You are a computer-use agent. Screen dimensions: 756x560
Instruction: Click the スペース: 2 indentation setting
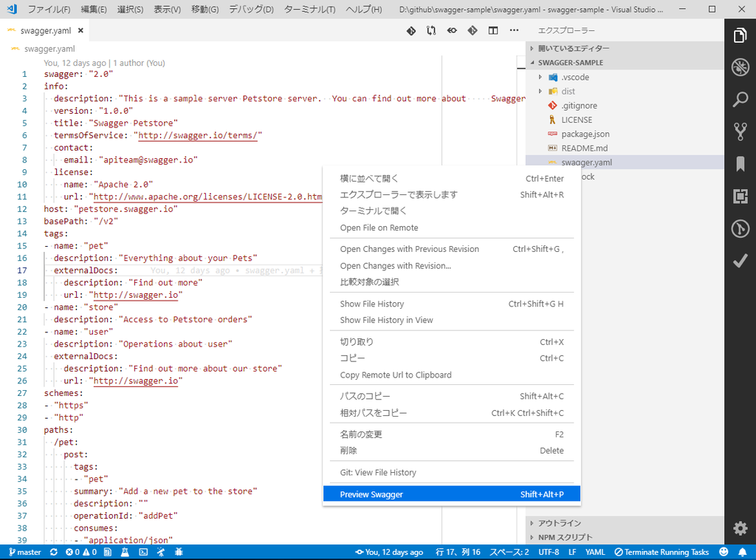[x=509, y=552]
